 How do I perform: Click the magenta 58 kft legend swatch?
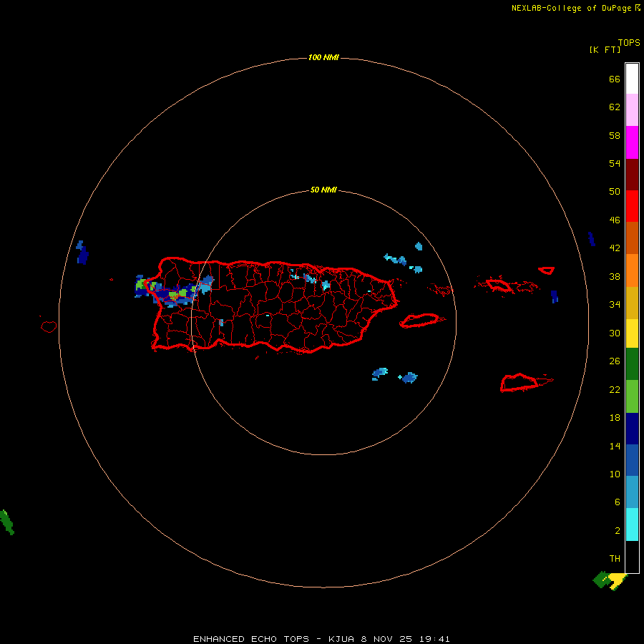(632, 142)
